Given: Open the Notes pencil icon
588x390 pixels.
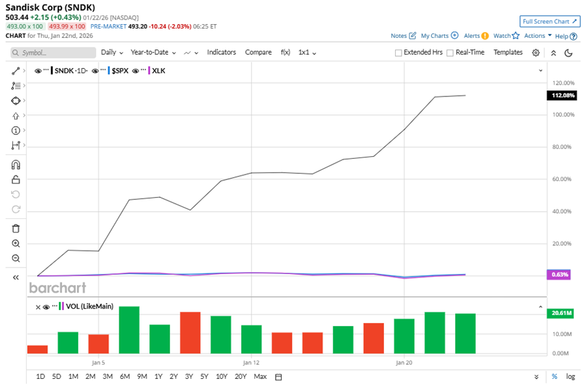Looking at the screenshot, I should (413, 36).
